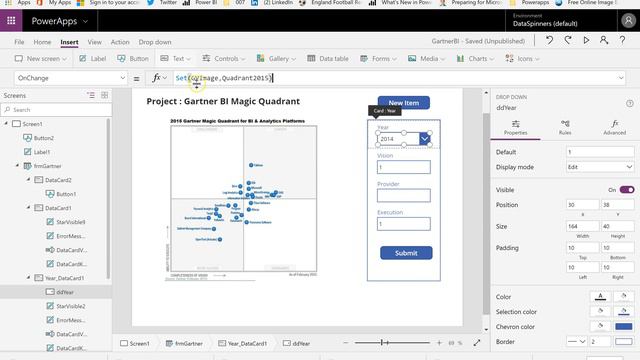Image resolution: width=640 pixels, height=360 pixels.
Task: Select Label1 in the tree view
Action: (x=37, y=152)
